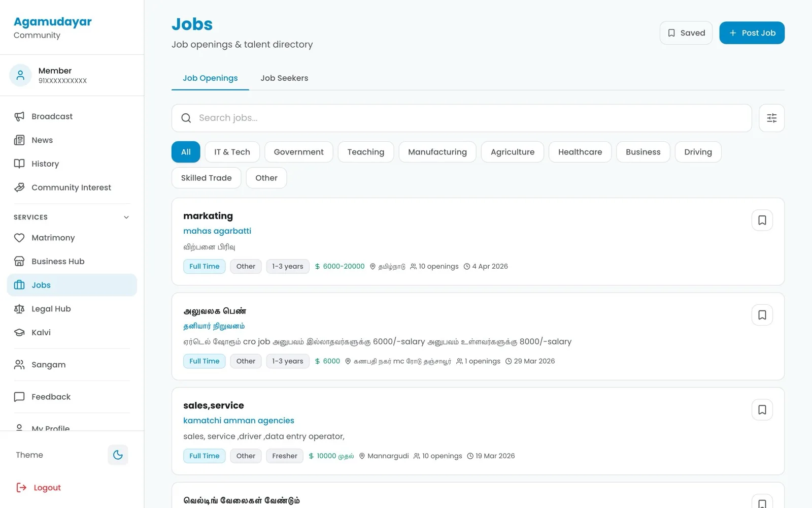Toggle dark theme moon button
The image size is (812, 508).
[x=118, y=455]
